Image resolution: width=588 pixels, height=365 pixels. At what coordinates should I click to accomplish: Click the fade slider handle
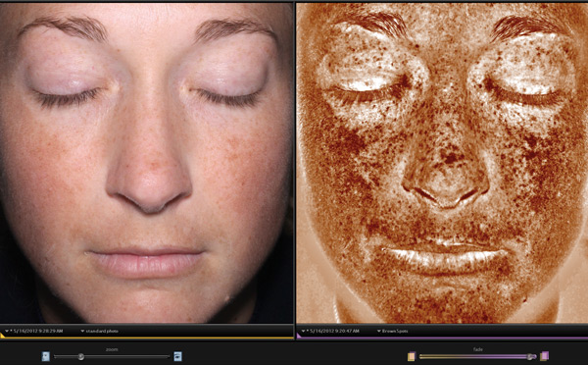coord(530,356)
